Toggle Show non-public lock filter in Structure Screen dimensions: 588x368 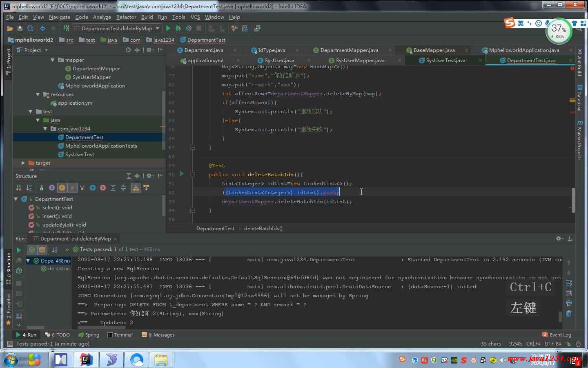click(72, 188)
